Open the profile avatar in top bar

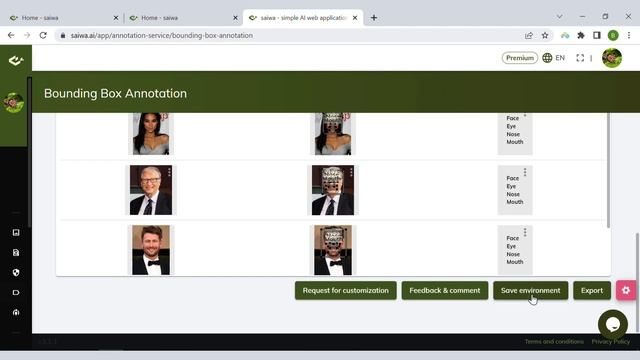pyautogui.click(x=612, y=58)
